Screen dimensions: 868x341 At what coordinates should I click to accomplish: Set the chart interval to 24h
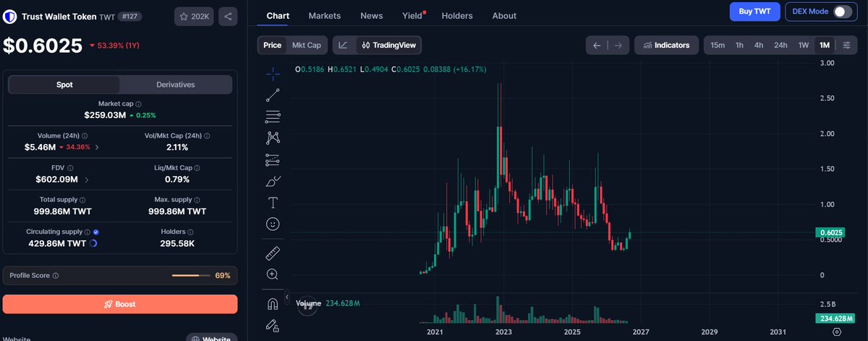tap(780, 45)
